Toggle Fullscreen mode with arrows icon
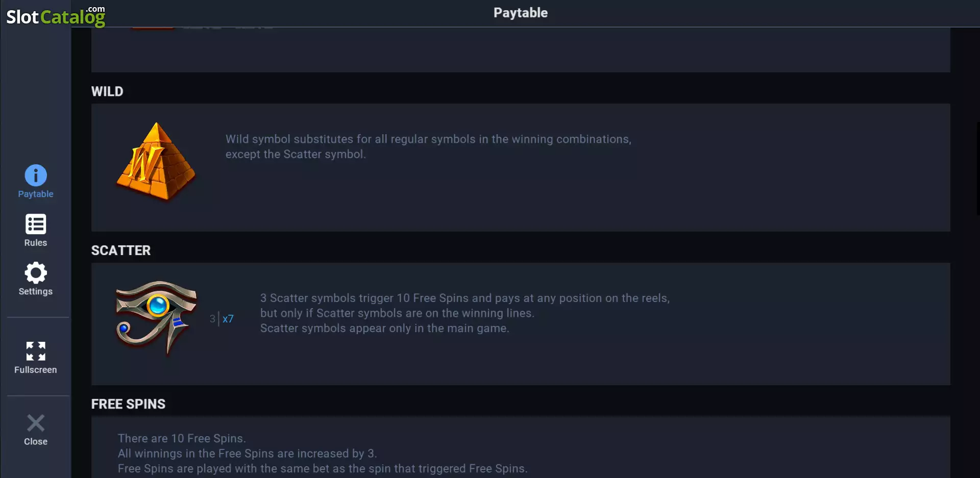980x478 pixels. (36, 351)
